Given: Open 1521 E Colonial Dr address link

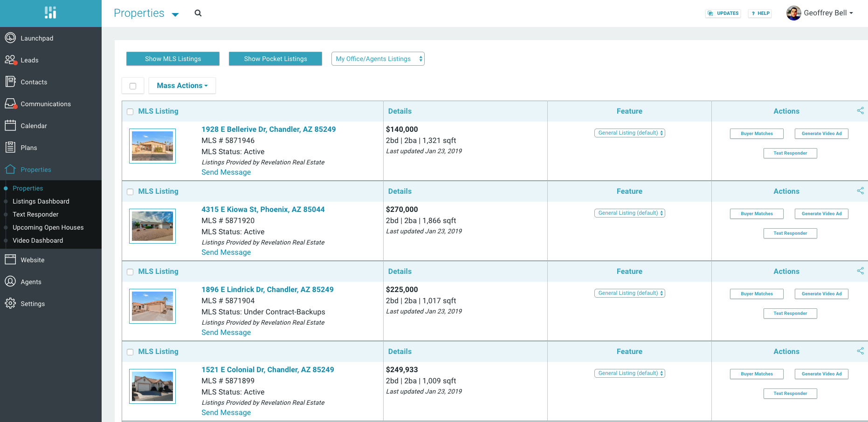Looking at the screenshot, I should coord(268,370).
